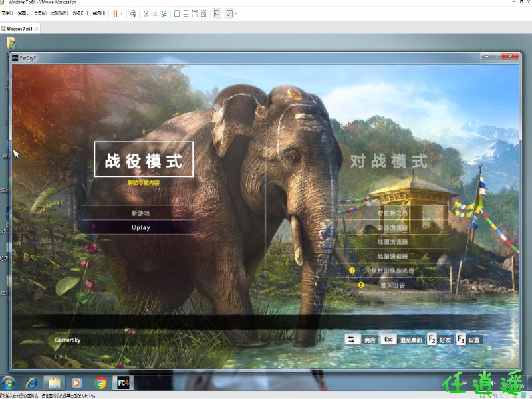Open the snapshot manager icon
This screenshot has width=532, height=399.
click(164, 13)
